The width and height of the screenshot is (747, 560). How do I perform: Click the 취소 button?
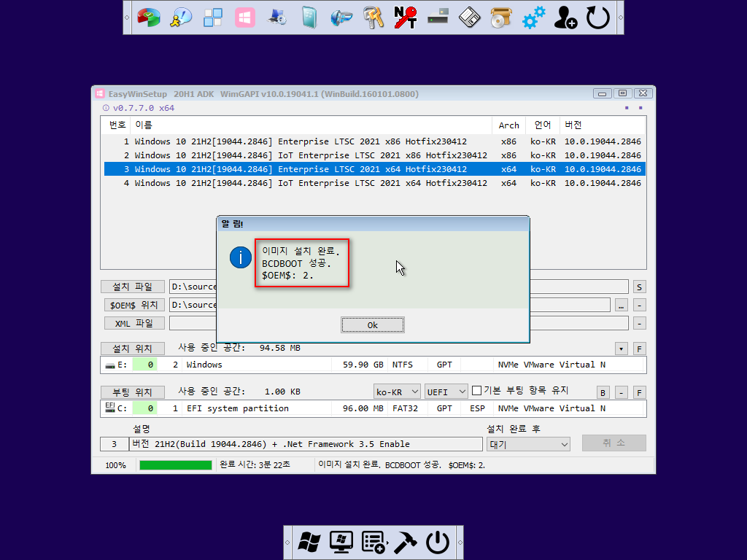[614, 443]
